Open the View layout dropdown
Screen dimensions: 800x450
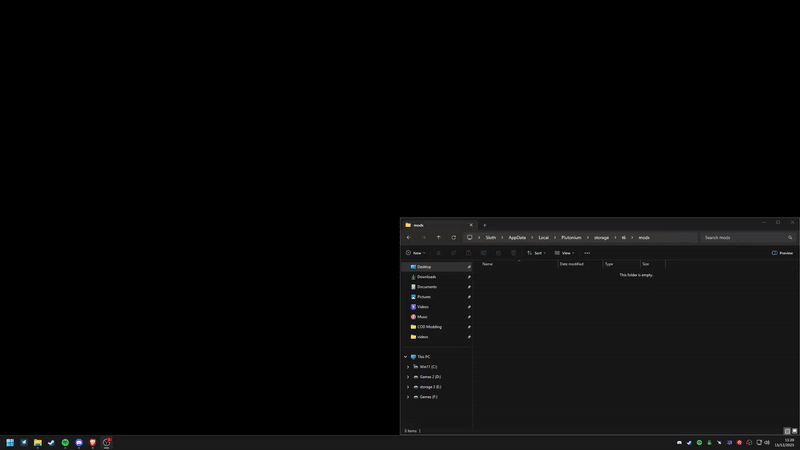click(x=564, y=253)
